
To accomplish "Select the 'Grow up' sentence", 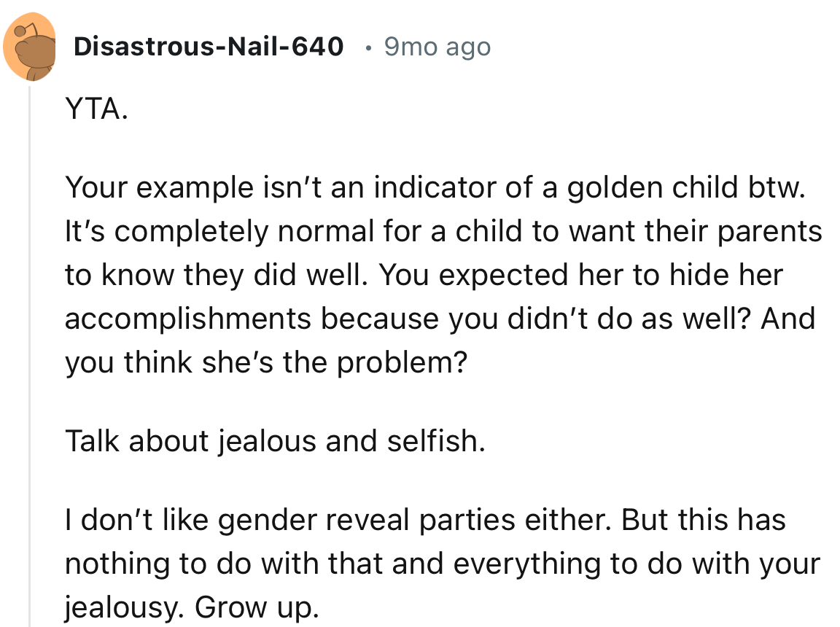I will (256, 607).
